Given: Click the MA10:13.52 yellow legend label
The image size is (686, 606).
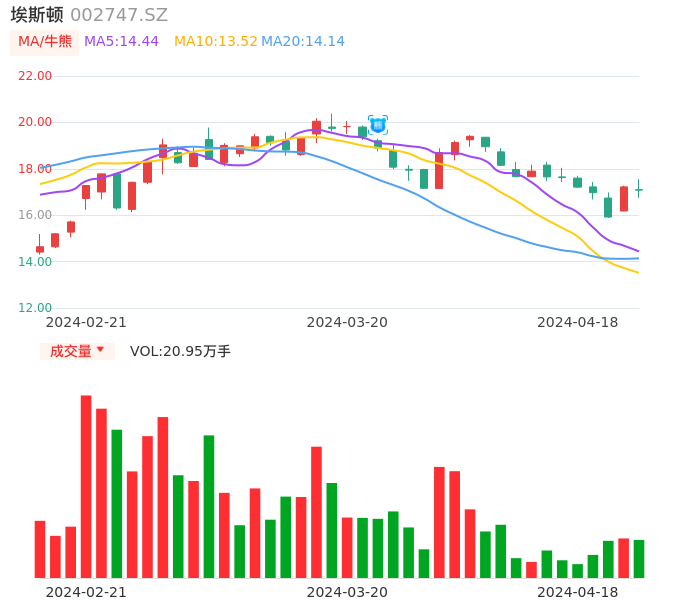Looking at the screenshot, I should click(215, 42).
